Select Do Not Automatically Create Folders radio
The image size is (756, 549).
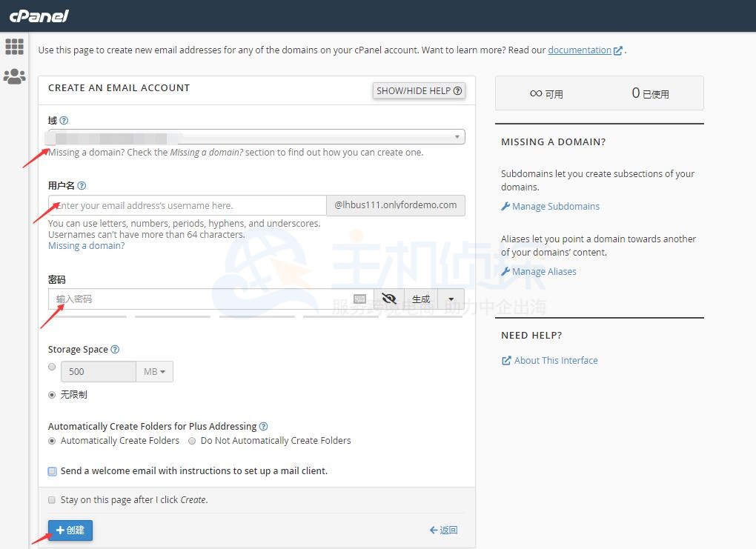(192, 441)
